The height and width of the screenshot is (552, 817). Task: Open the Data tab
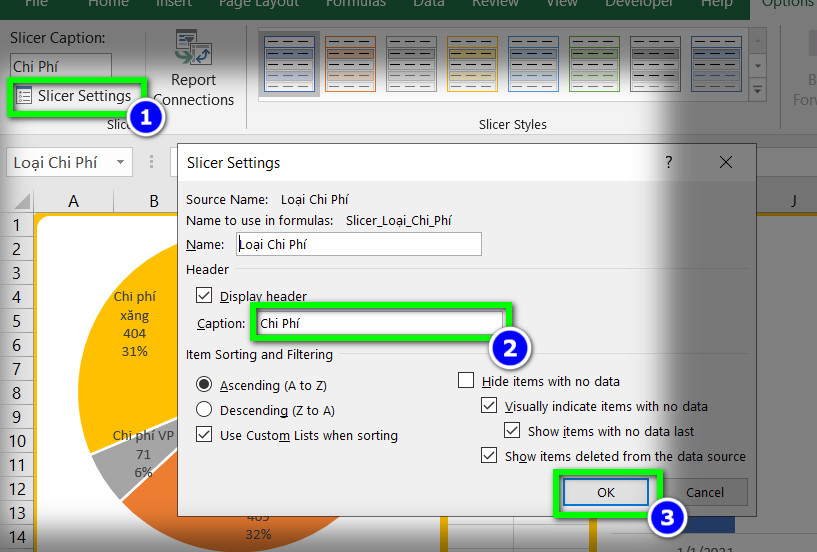coord(428,4)
